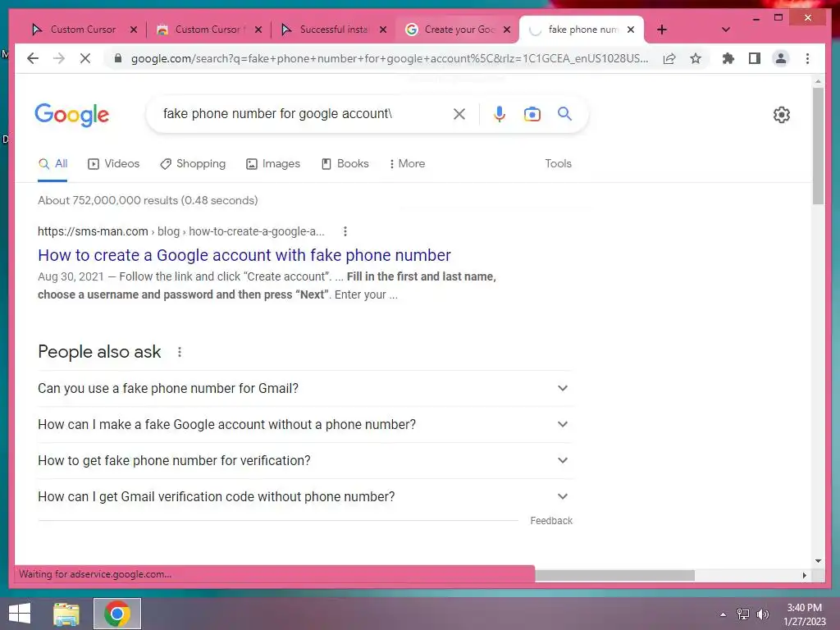Expand 'How can I make a fake Google account' question

(304, 424)
